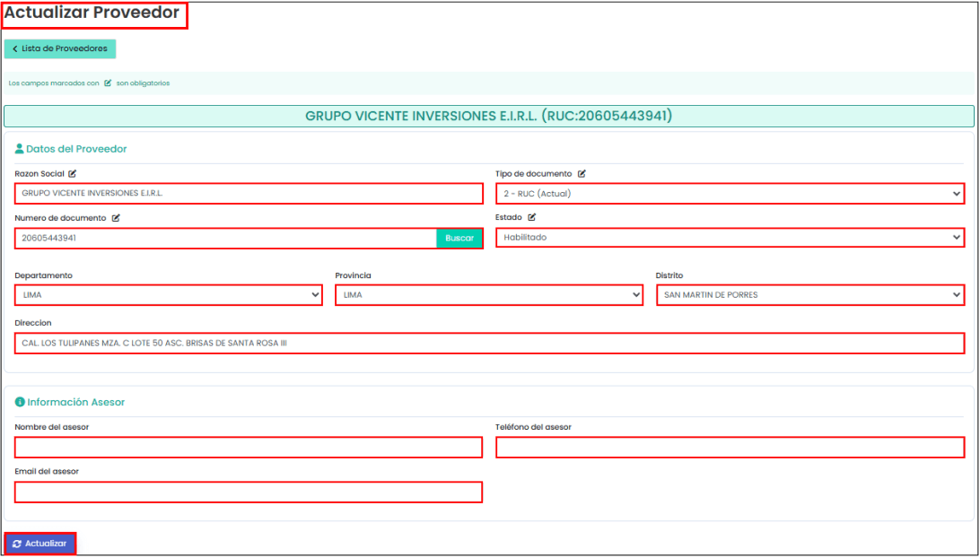Select the Nombre del asesor input
The height and width of the screenshot is (558, 980).
point(249,448)
